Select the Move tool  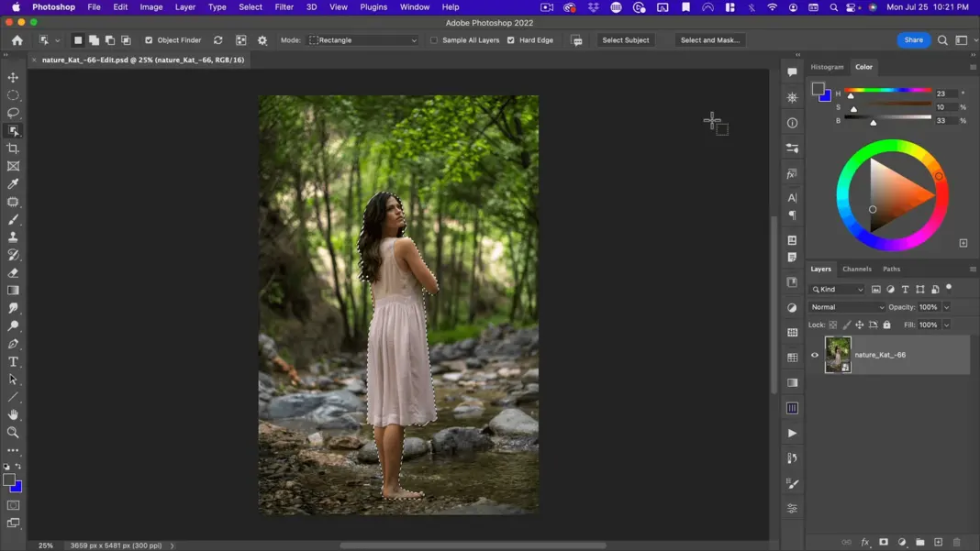click(x=13, y=78)
